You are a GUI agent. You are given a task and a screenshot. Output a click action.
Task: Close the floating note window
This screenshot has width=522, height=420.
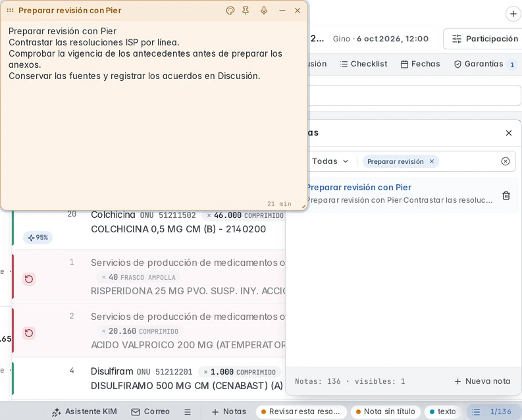(x=298, y=11)
